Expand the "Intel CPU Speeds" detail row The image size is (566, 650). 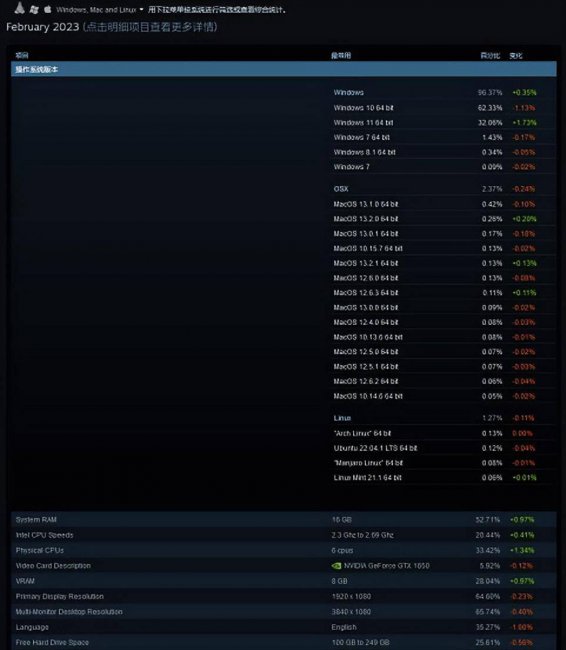(x=284, y=535)
